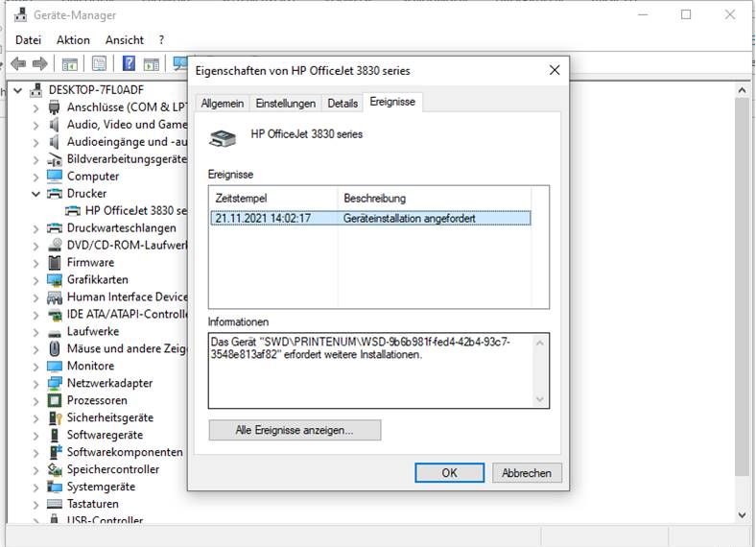The height and width of the screenshot is (547, 756).
Task: Click the Prozessoren chip icon
Action: (x=55, y=400)
